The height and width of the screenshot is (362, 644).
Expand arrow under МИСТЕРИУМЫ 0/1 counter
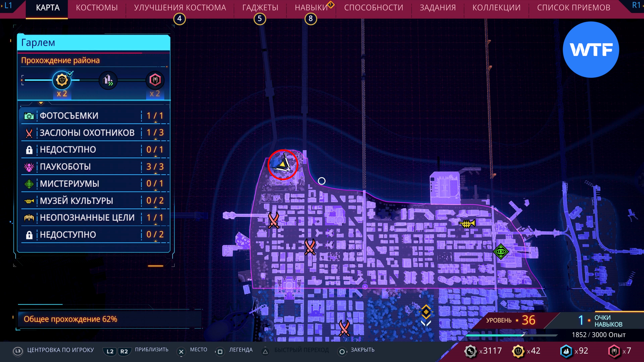click(155, 190)
